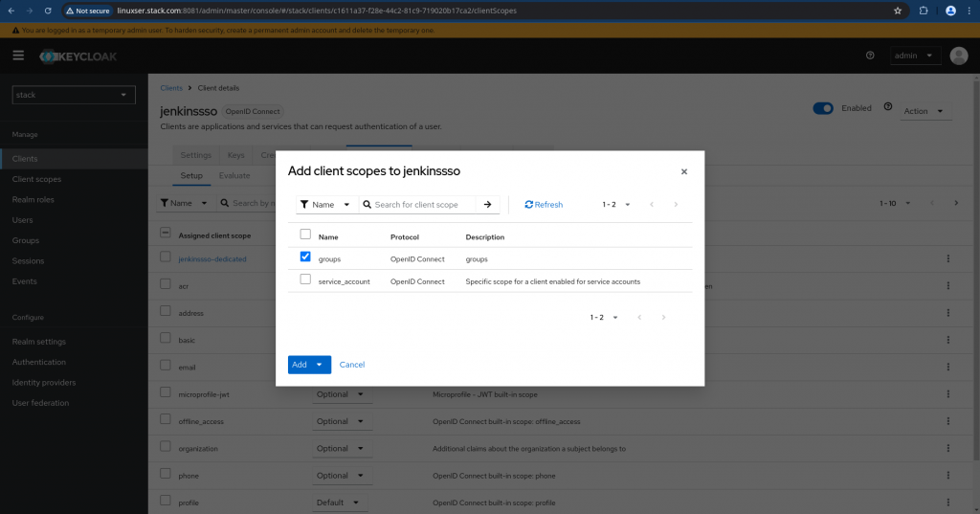Open Clients in the sidebar
This screenshot has height=514, width=980.
coord(74,159)
